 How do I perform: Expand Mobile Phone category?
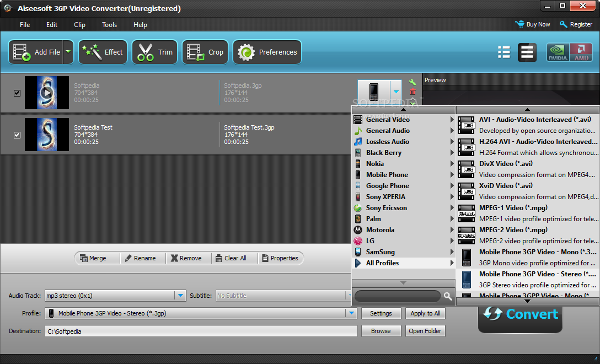tap(403, 174)
